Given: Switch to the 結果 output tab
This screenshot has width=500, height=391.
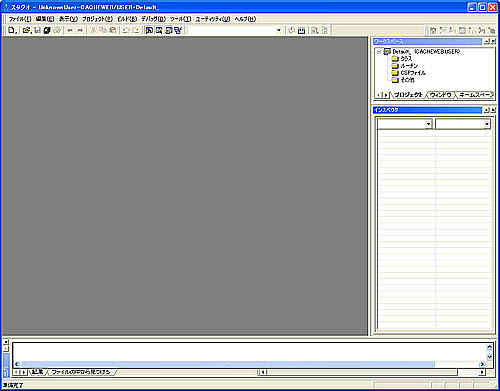Looking at the screenshot, I should pyautogui.click(x=38, y=372).
